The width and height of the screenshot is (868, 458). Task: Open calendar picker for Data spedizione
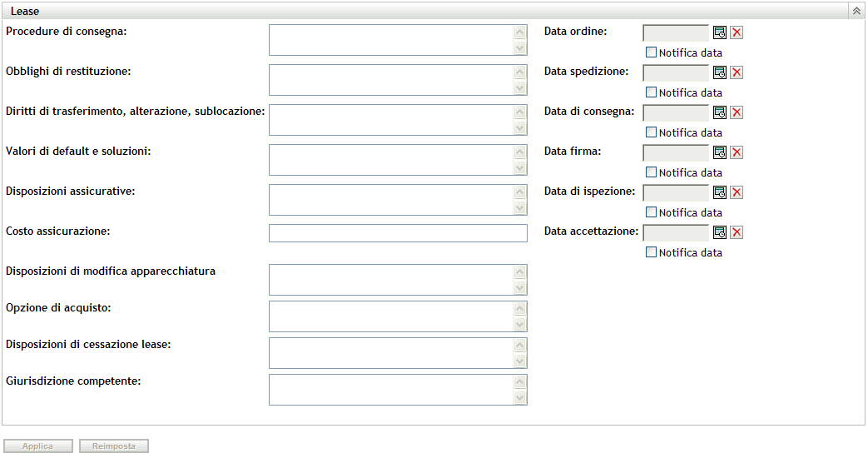pyautogui.click(x=720, y=72)
